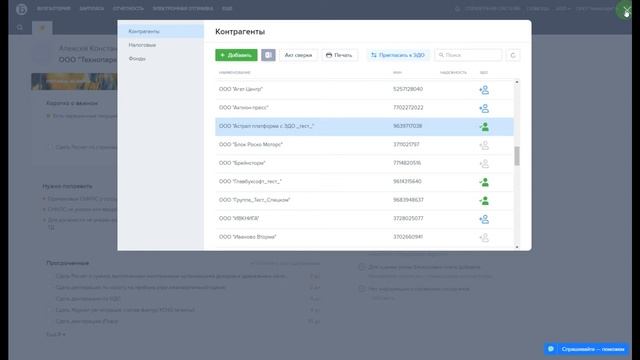Sort by the Наименование column header

click(235, 73)
